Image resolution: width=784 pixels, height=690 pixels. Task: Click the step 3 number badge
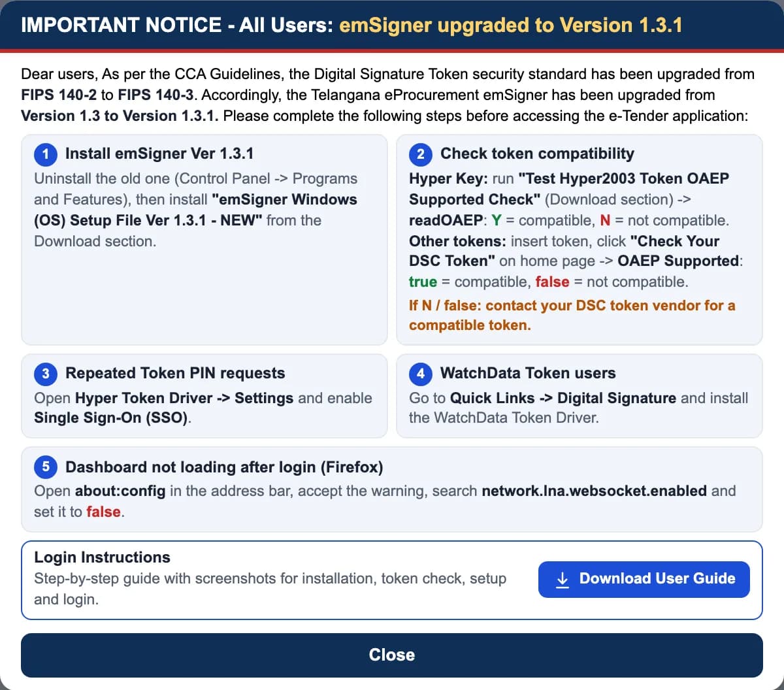[45, 374]
